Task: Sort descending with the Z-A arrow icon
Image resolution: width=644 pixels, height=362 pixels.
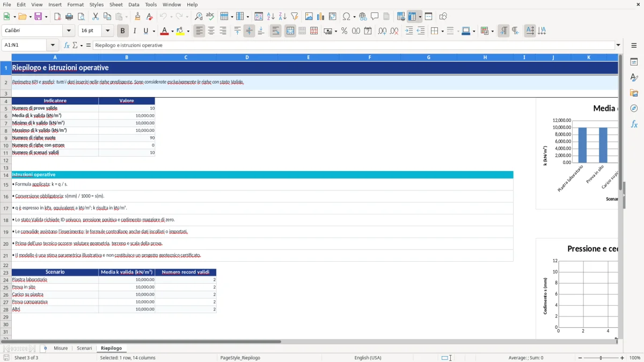Action: pyautogui.click(x=282, y=17)
